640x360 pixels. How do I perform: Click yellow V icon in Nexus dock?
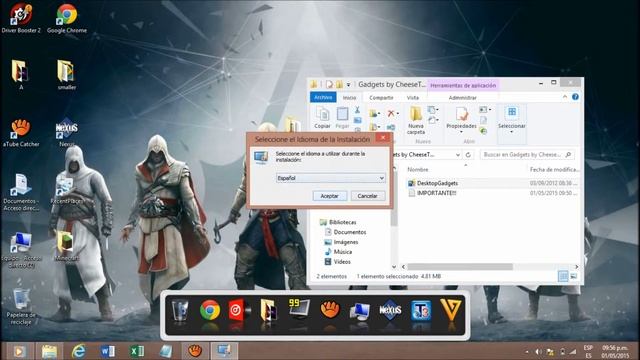(x=451, y=310)
